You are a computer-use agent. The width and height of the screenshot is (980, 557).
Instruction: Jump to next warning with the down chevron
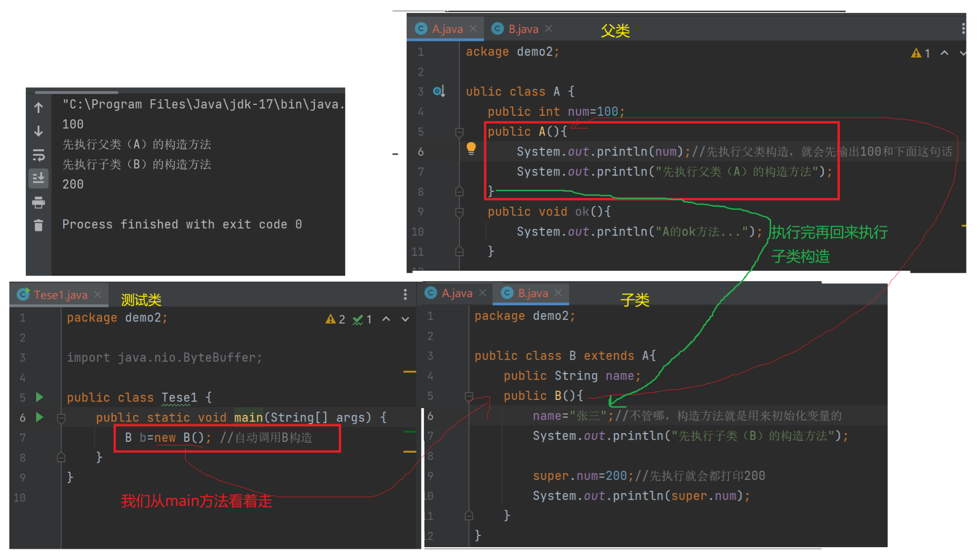click(962, 53)
